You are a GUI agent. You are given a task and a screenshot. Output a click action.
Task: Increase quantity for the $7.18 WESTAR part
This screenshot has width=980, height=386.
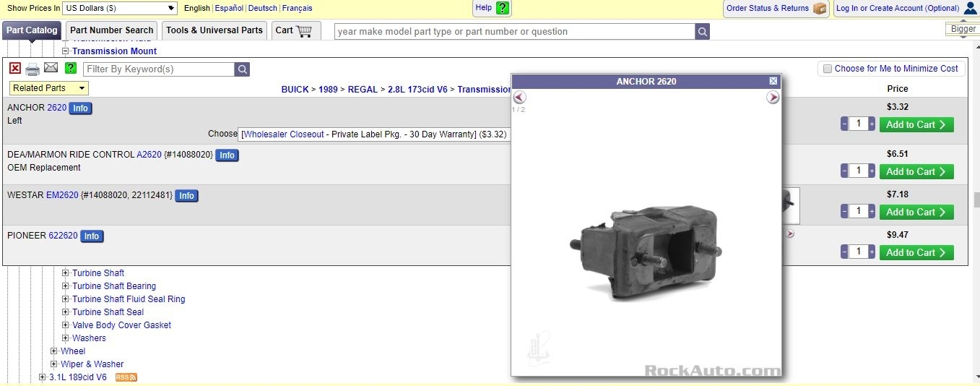coord(872,212)
